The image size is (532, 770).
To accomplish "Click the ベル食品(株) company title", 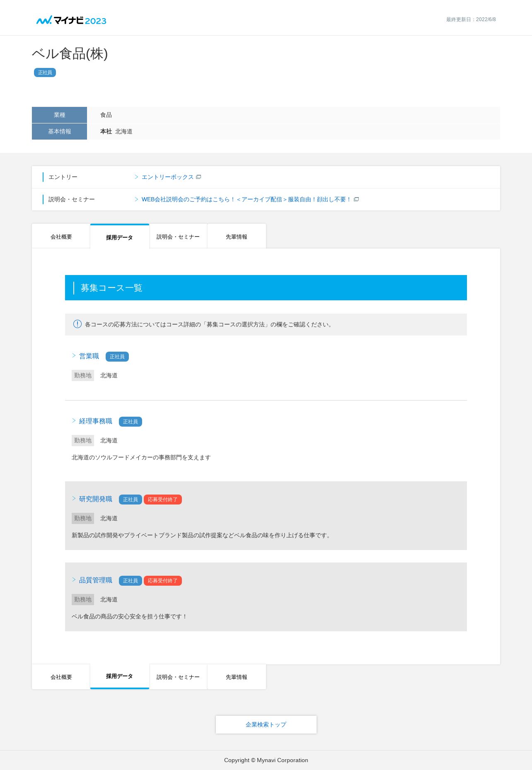I will coord(70,54).
